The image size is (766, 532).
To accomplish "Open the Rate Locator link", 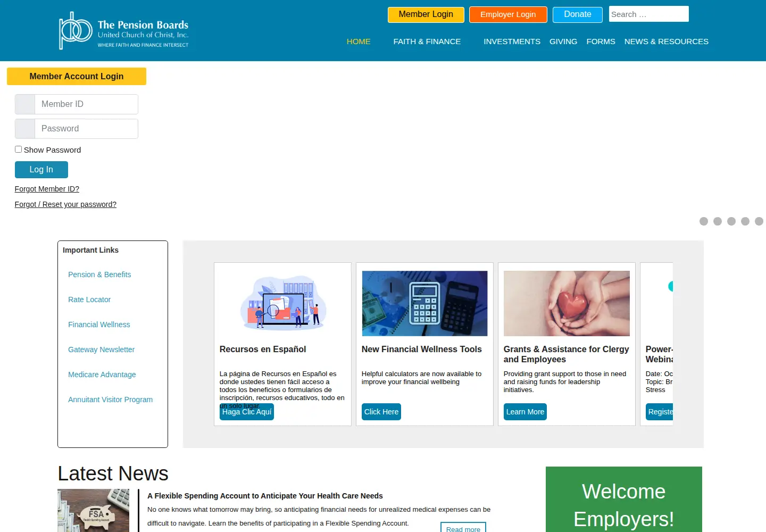I will pos(89,300).
